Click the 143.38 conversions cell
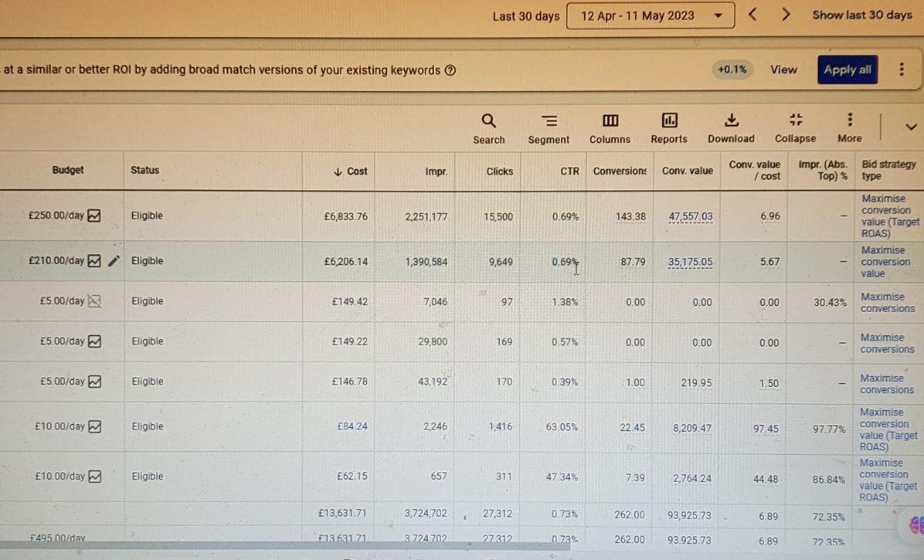This screenshot has height=560, width=924. tap(630, 216)
